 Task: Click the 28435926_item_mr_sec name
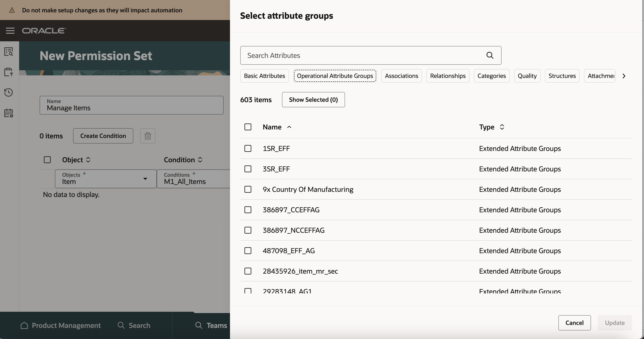point(300,271)
